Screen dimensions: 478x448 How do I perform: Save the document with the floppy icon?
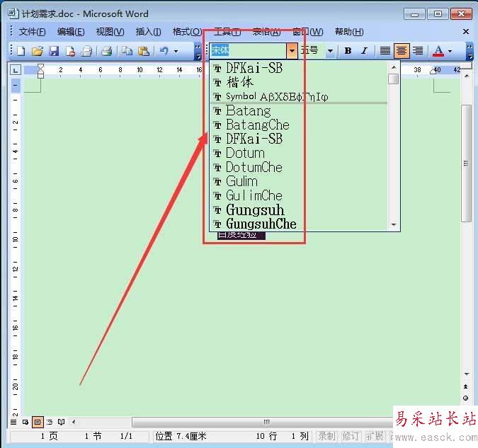(54, 51)
